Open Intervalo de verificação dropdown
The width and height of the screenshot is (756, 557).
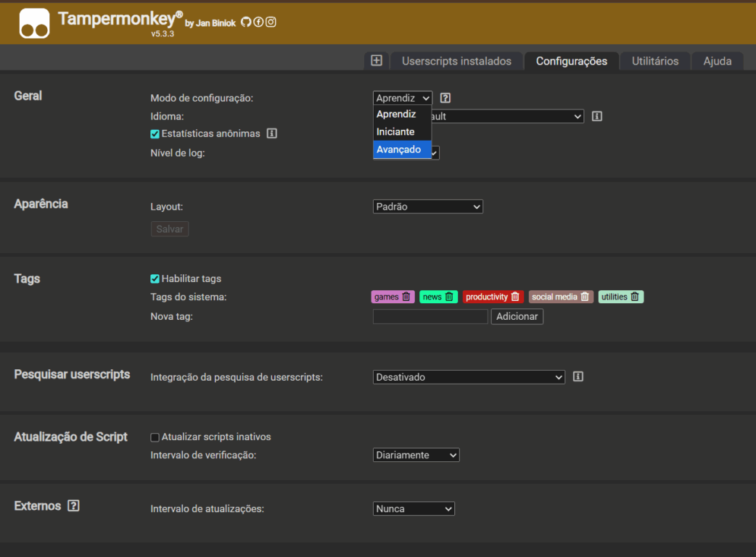click(x=416, y=455)
